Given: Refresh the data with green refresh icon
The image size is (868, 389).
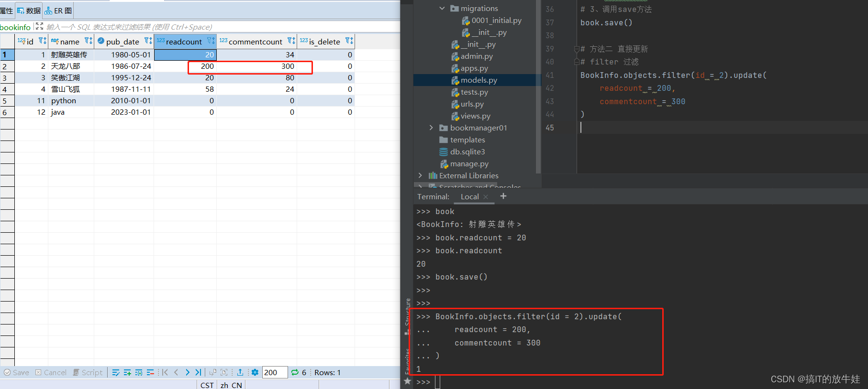Looking at the screenshot, I should (x=295, y=372).
